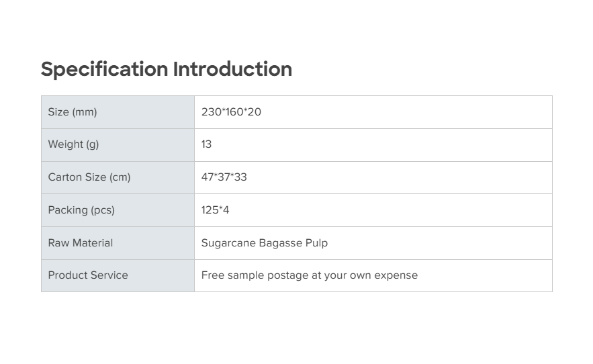Viewport: 593px width, 364px height.
Task: Click the word Specification in the heading
Action: pos(104,69)
